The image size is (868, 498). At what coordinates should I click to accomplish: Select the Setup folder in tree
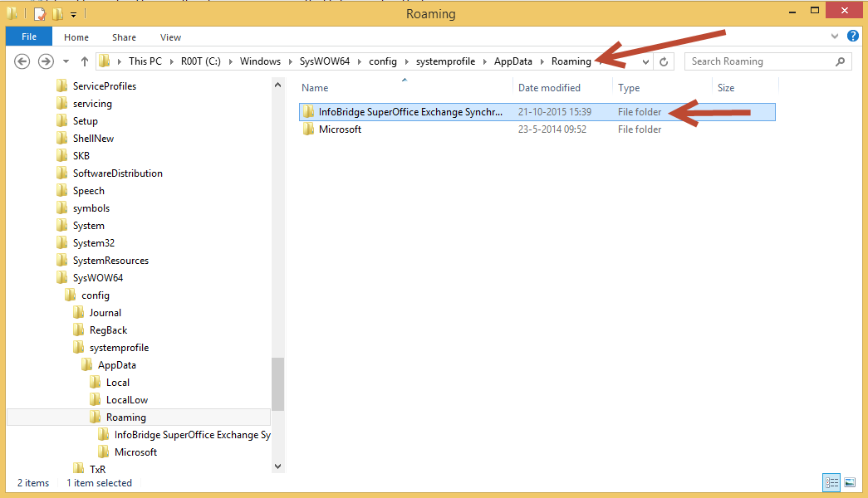tap(86, 121)
